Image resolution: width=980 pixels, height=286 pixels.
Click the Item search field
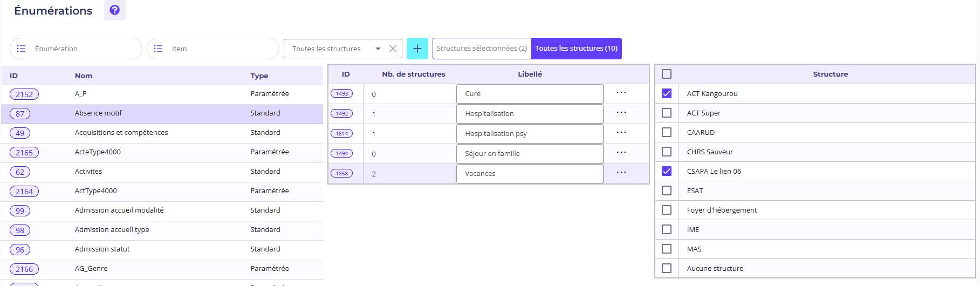(218, 49)
